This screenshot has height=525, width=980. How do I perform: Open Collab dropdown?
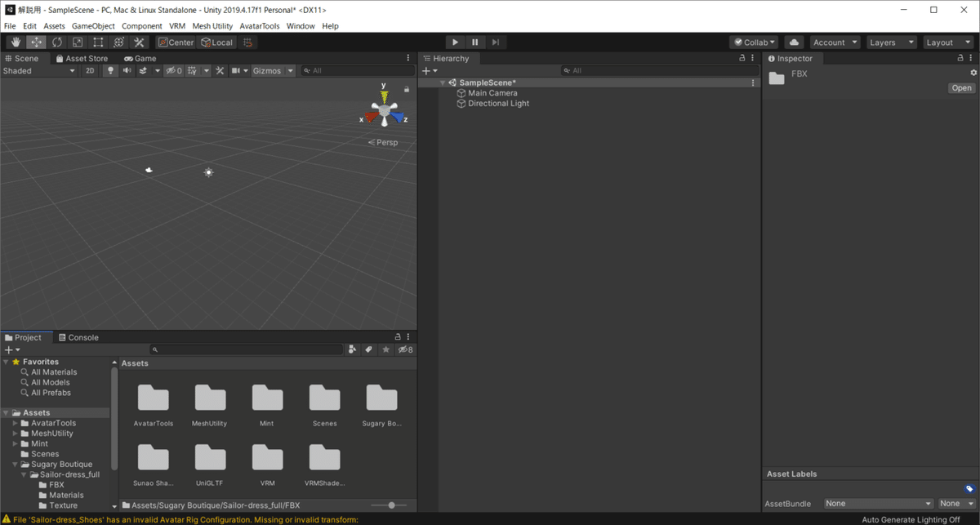tap(754, 42)
